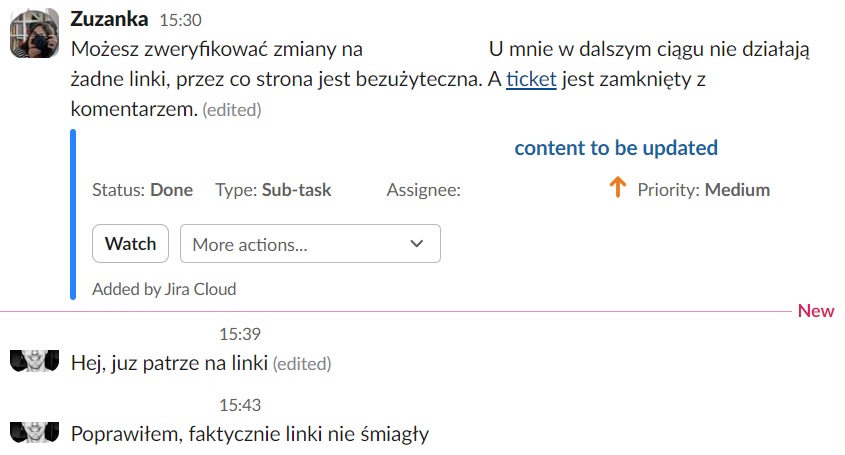Click Zuzanka's profile avatar photo
845x455 pixels.
click(x=35, y=33)
